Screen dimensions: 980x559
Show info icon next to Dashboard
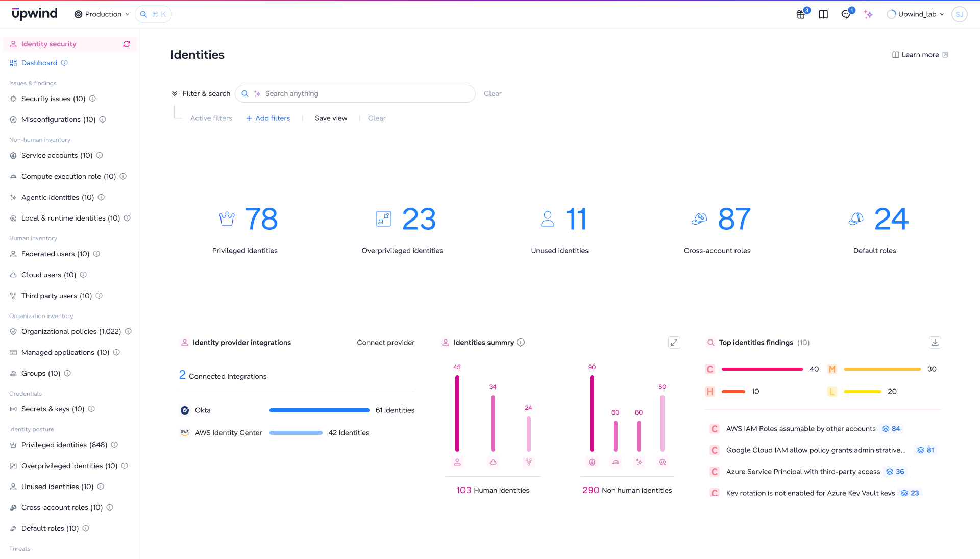tap(64, 63)
